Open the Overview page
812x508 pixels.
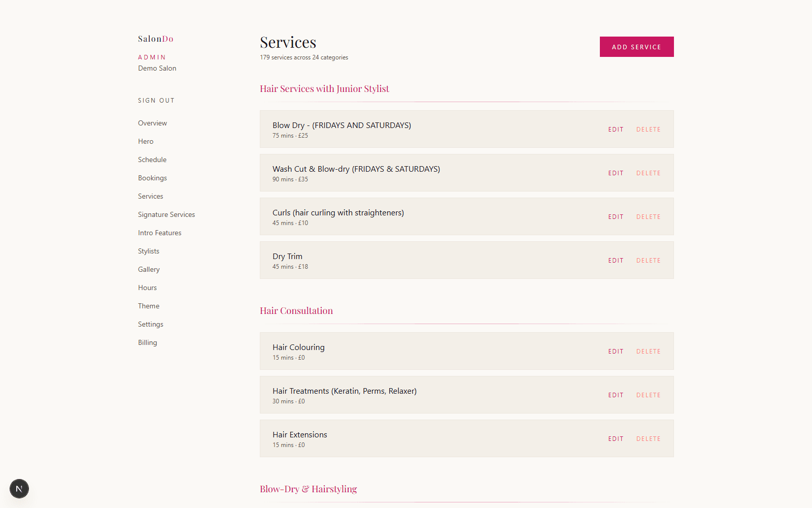click(x=152, y=123)
